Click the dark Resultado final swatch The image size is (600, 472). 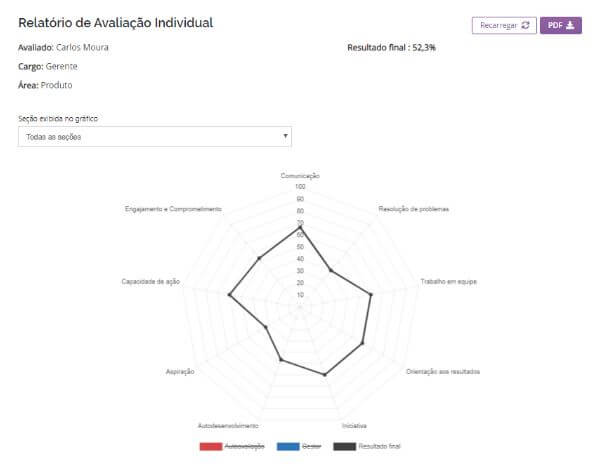pyautogui.click(x=344, y=446)
